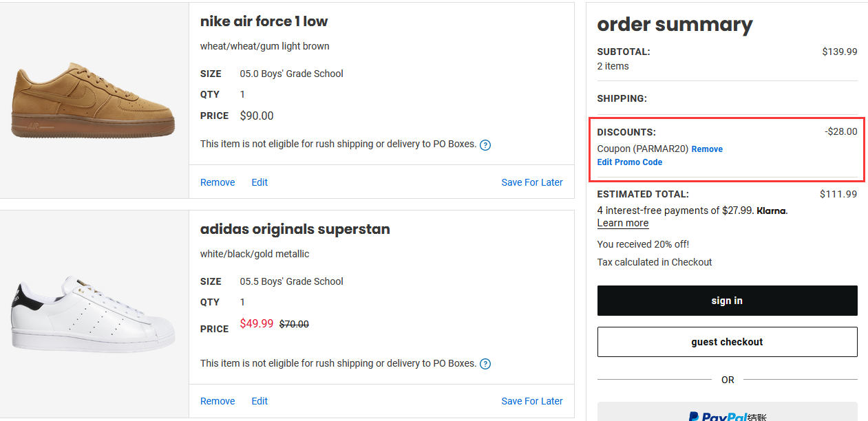The width and height of the screenshot is (868, 421).
Task: Select Edit Promo Code
Action: click(630, 162)
